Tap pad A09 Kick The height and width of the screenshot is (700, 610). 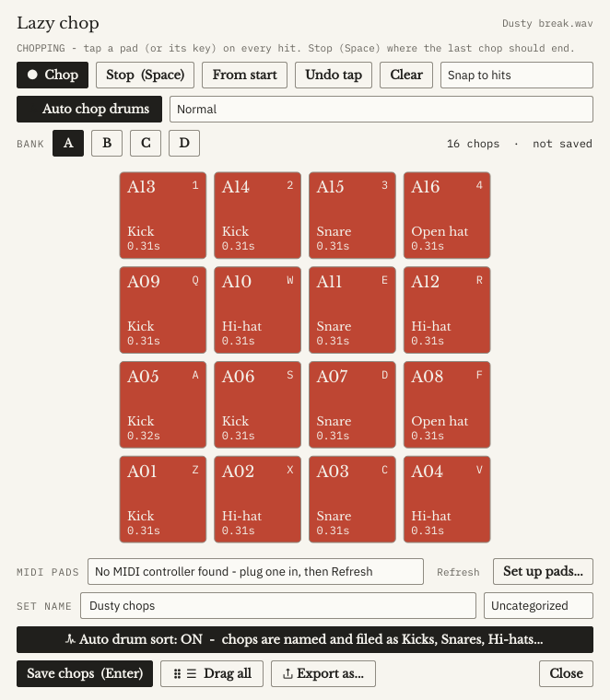click(x=163, y=310)
